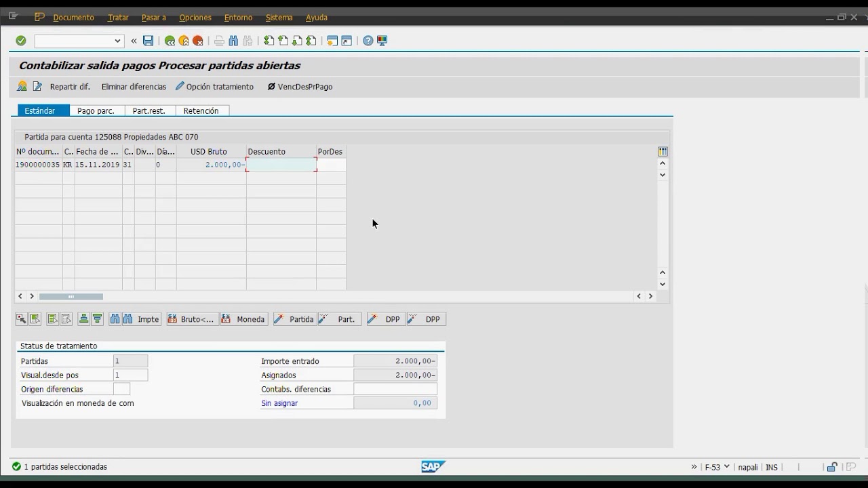Click the Save (Contabilizar) diskette icon

click(148, 41)
